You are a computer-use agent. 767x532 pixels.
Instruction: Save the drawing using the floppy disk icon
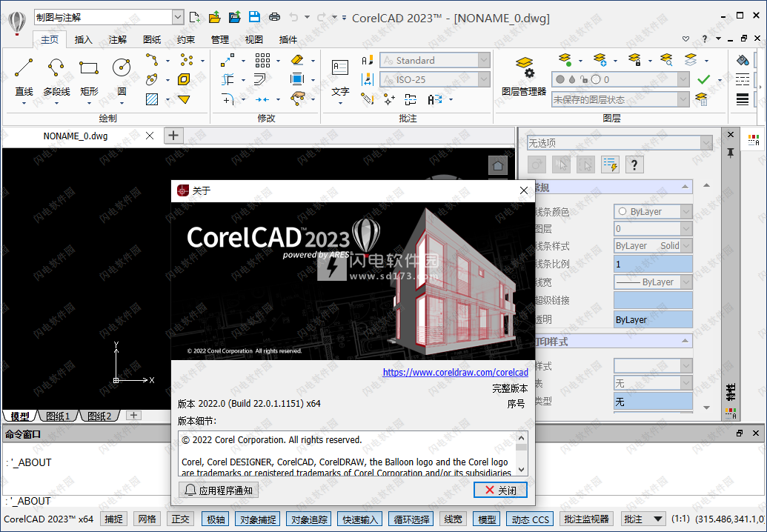coord(254,17)
